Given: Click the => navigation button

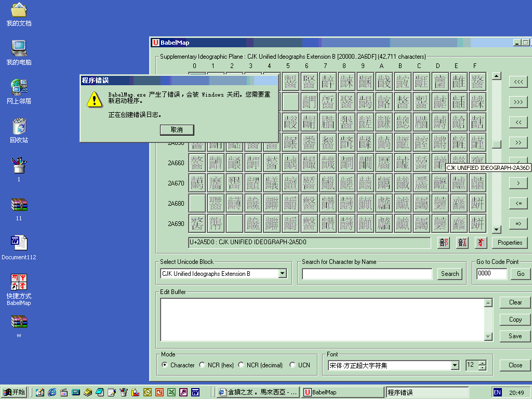Looking at the screenshot, I should click(x=518, y=223).
